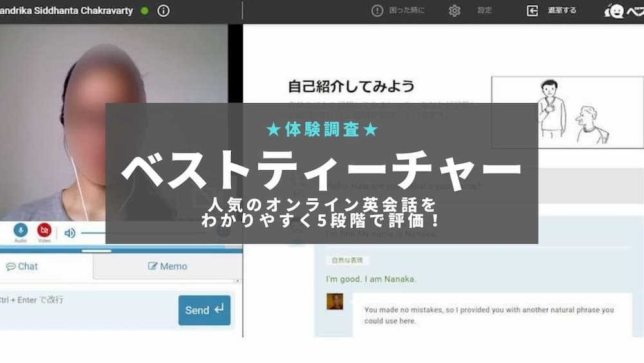Viewport: 644px width, 363px height.
Task: Open the settings gear icon
Action: point(454,11)
